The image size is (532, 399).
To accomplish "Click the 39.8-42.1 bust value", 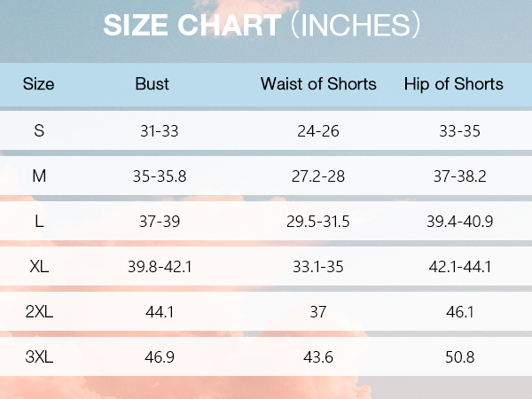I will click(160, 267).
